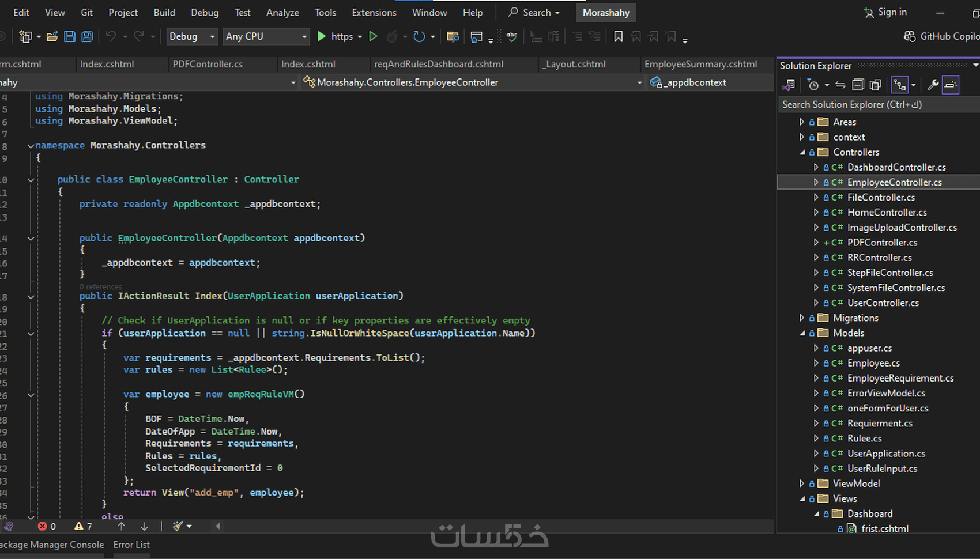Toggle a bookmark with the bookmark icon
Viewport: 980px width, 559px height.
[619, 36]
